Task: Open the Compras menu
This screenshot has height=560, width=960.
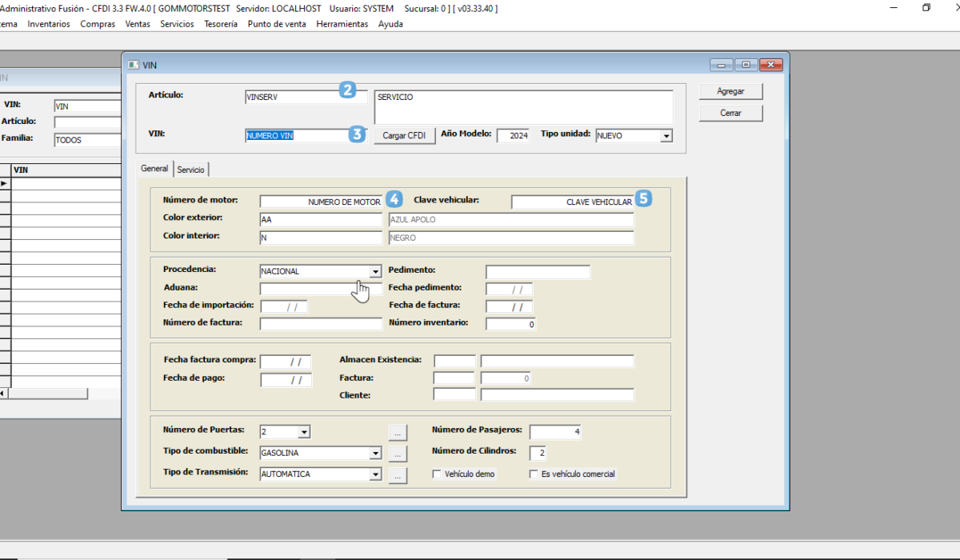Action: point(98,24)
